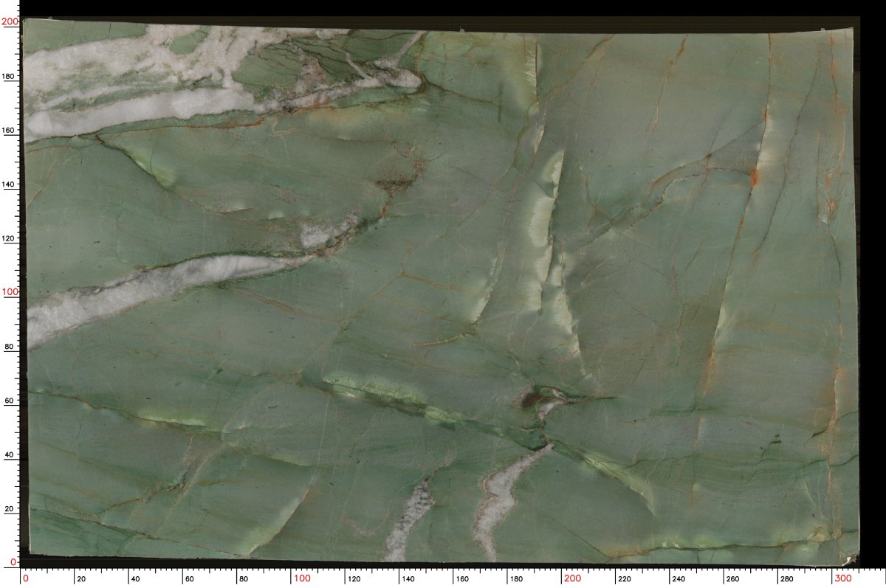
Task: Click the 20 mark on the horizontal ruler
Action: [81, 580]
